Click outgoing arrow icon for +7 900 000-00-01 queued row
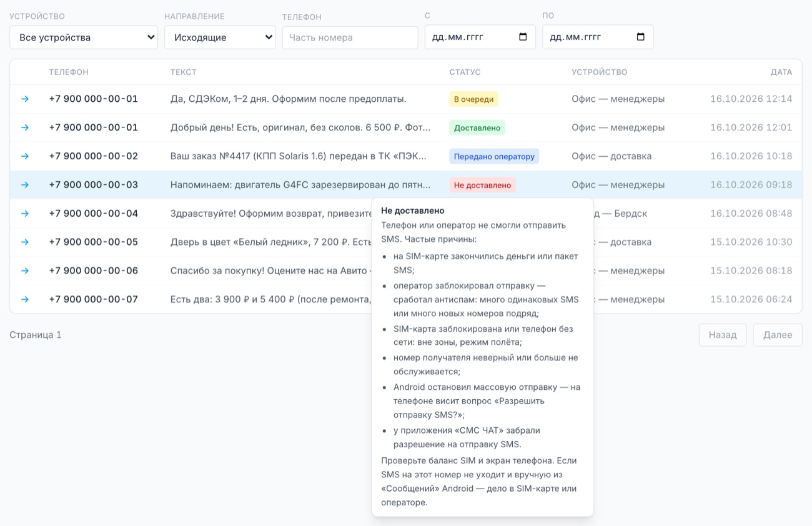This screenshot has width=812, height=526. [x=25, y=99]
